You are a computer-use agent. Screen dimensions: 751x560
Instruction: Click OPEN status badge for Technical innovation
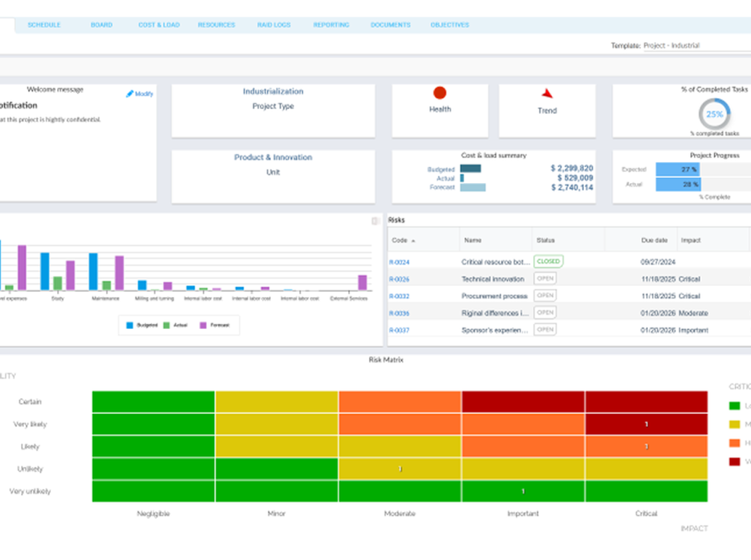pos(545,278)
